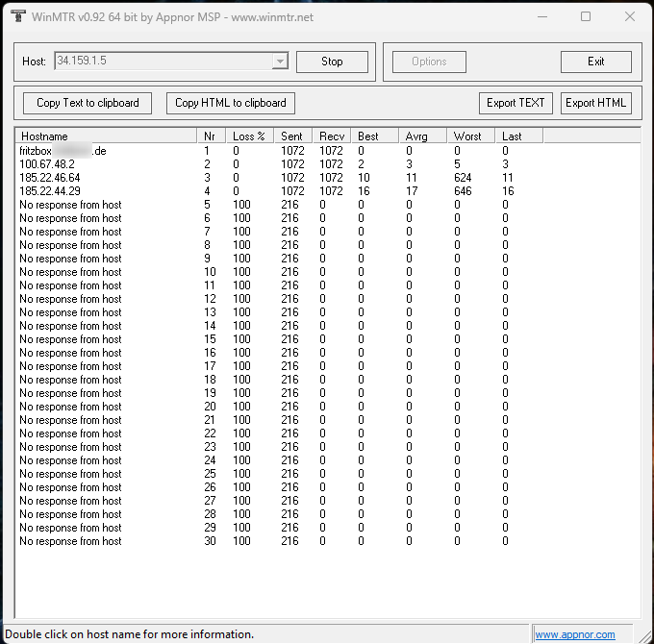Click the WinMTR app icon in title bar
The width and height of the screenshot is (654, 644).
pos(18,16)
